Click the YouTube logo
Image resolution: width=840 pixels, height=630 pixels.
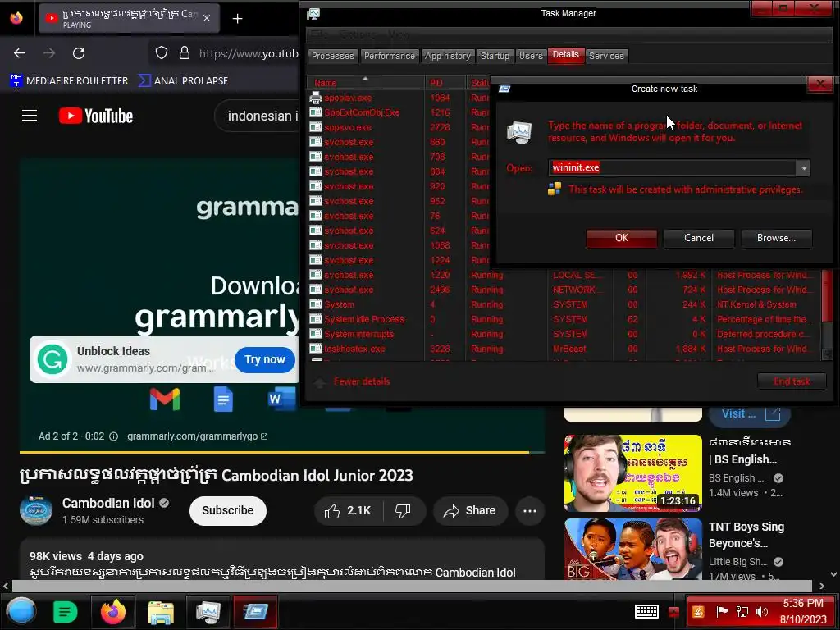(96, 116)
